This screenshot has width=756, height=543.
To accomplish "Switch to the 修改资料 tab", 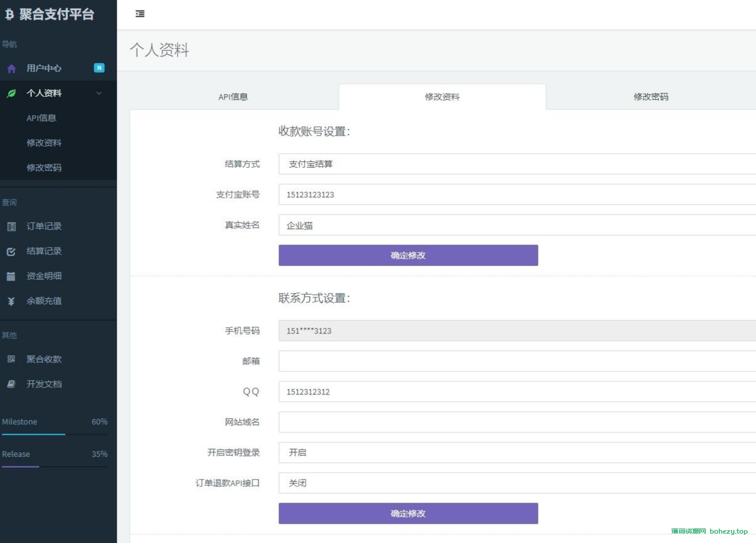I will [x=442, y=97].
